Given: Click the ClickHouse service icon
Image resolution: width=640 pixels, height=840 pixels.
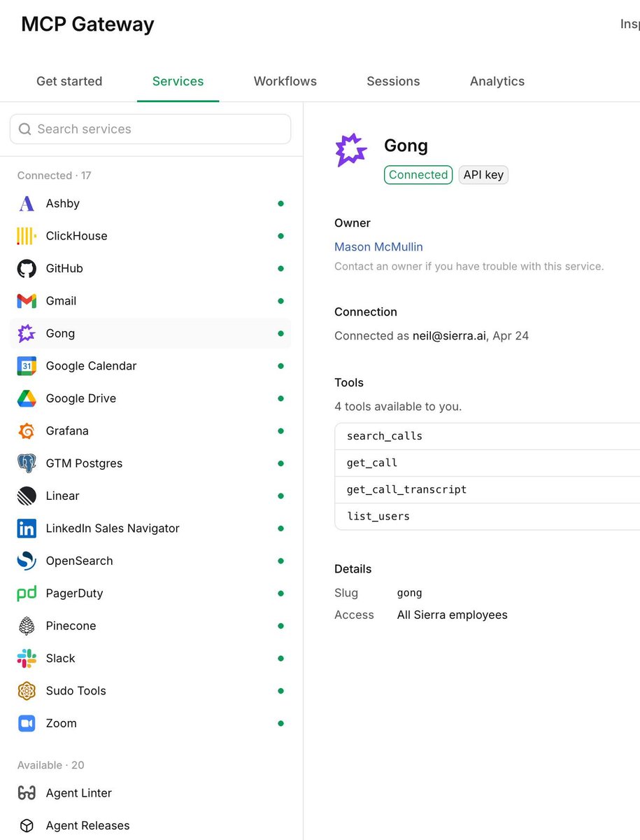Looking at the screenshot, I should pyautogui.click(x=27, y=236).
